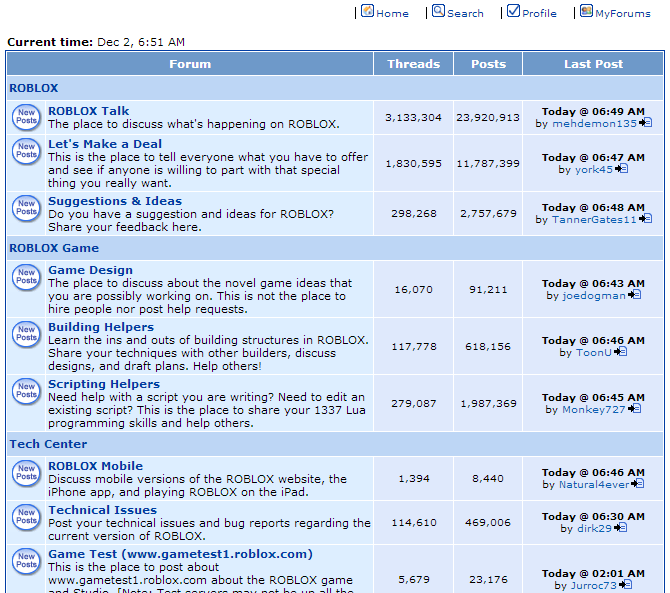Click the Last Post column header
The image size is (670, 593).
[593, 64]
